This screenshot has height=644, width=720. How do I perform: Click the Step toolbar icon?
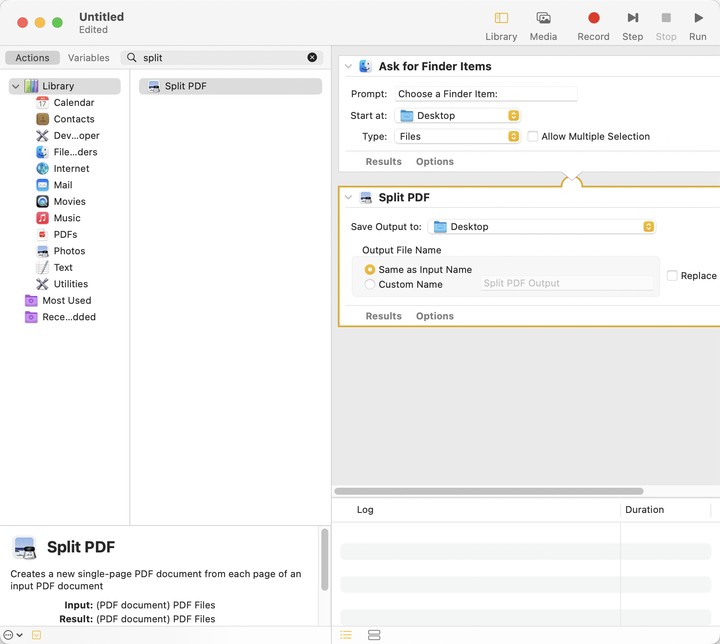(x=632, y=18)
